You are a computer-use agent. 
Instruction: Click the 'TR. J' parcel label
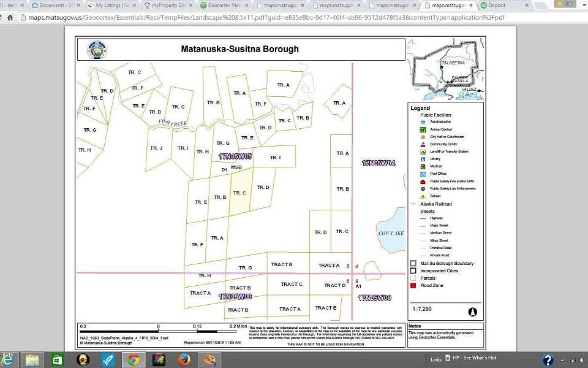[156, 148]
